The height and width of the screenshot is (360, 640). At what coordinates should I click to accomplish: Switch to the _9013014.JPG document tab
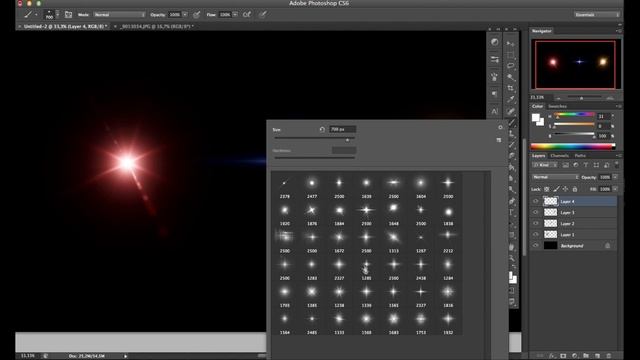pos(158,27)
